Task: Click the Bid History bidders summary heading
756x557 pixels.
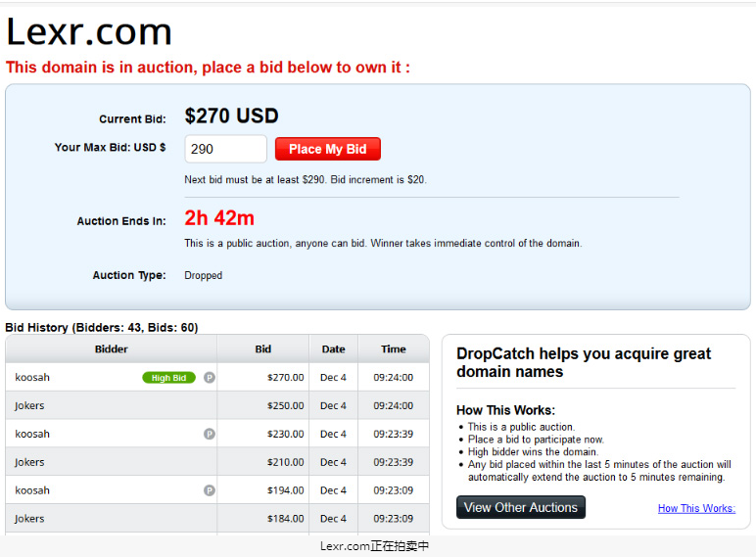Action: (102, 328)
